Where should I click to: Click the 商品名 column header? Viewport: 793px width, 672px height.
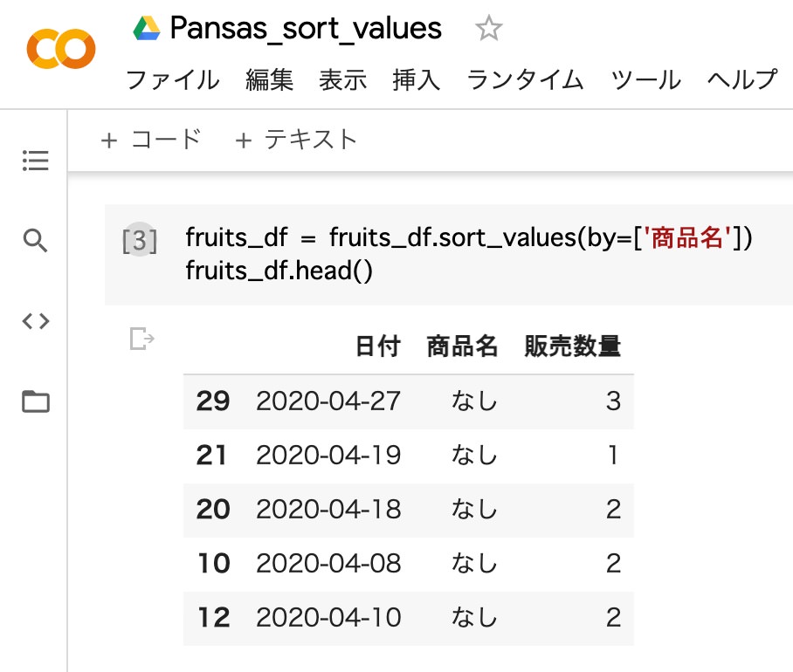(462, 346)
